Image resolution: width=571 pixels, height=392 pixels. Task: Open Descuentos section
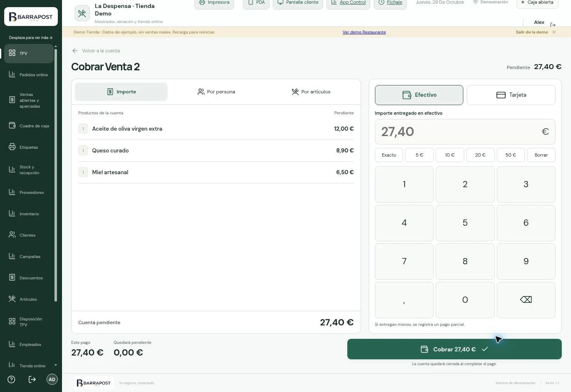[28, 278]
